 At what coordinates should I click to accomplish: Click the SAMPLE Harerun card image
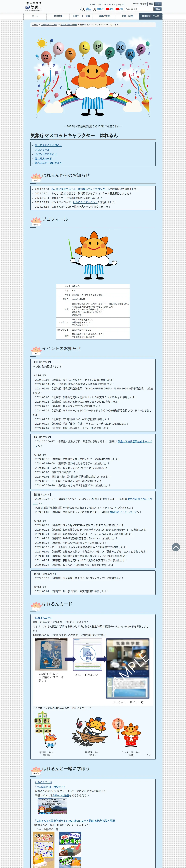[128, 669]
